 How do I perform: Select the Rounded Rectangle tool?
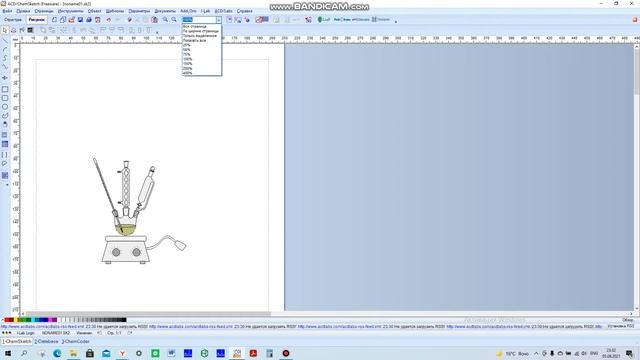coord(4,98)
